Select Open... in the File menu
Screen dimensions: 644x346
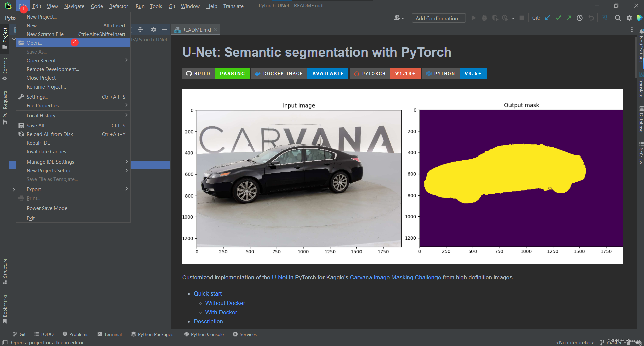73,43
